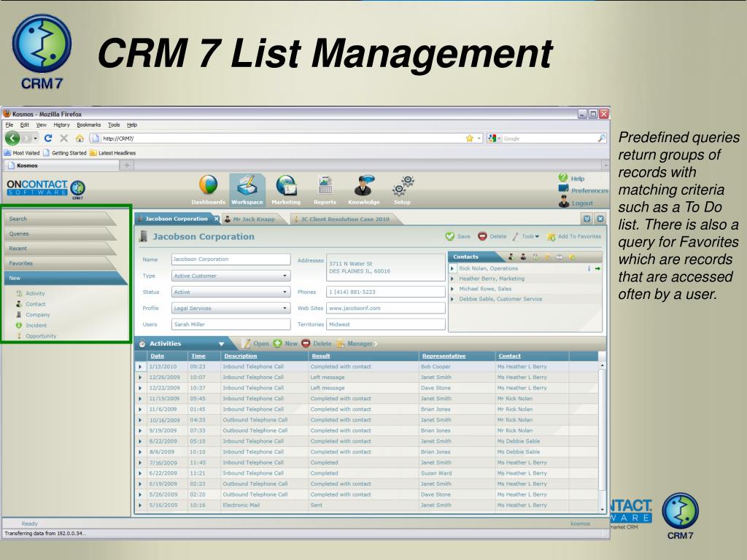Open the Activities panel dropdown arrow
Image resolution: width=747 pixels, height=560 pixels.
221,344
